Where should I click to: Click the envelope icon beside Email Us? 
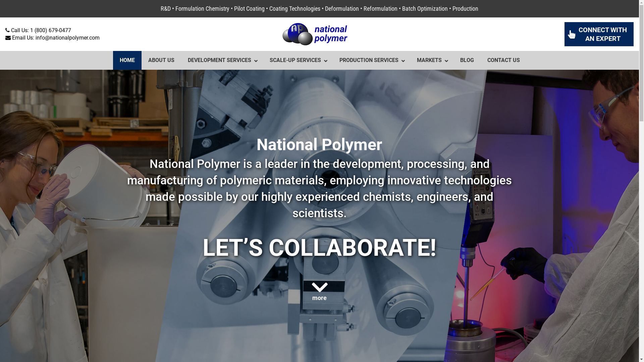click(x=8, y=38)
